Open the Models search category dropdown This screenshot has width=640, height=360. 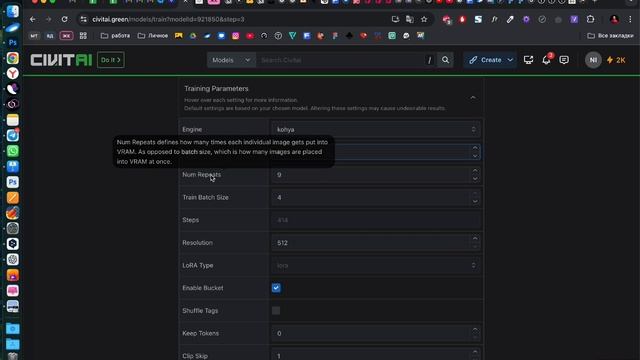click(x=231, y=60)
